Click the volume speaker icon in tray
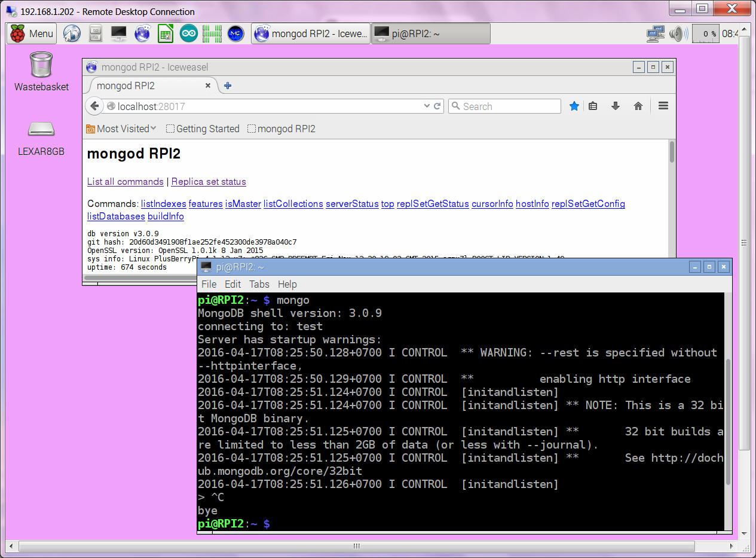 pos(678,33)
